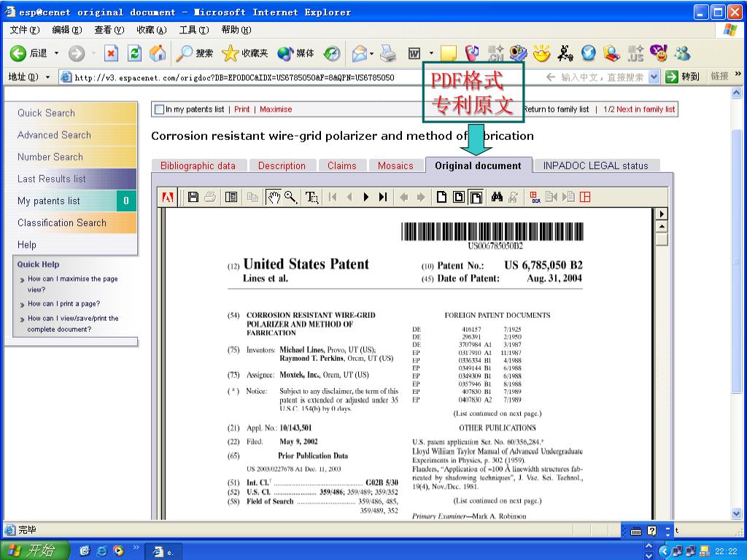
Task: Click the Maximise link
Action: (x=276, y=109)
